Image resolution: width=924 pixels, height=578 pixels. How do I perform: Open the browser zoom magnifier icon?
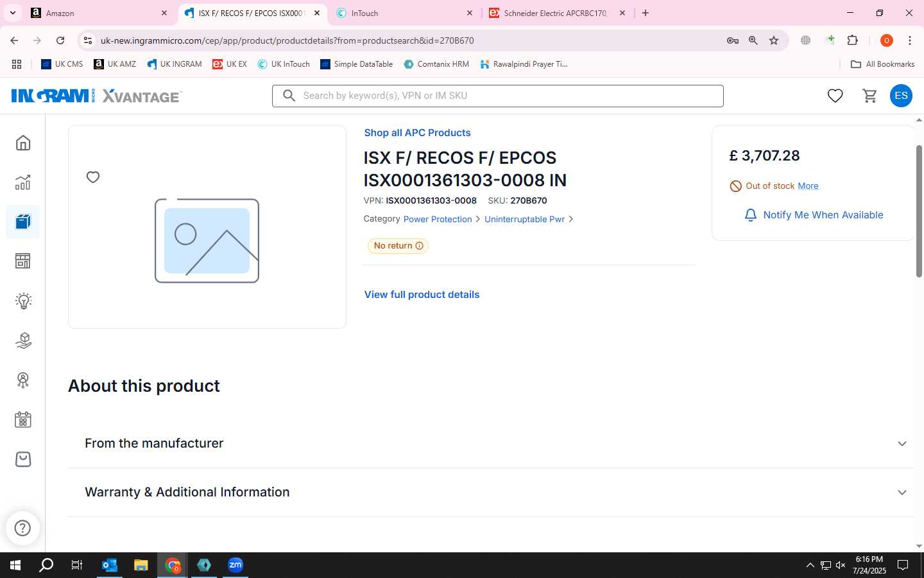(x=753, y=40)
